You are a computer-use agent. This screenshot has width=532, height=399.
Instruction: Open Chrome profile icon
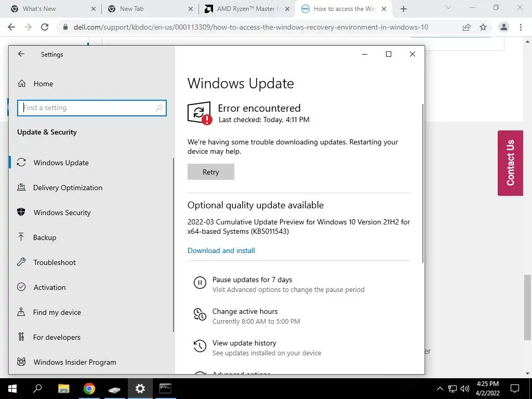tap(504, 27)
